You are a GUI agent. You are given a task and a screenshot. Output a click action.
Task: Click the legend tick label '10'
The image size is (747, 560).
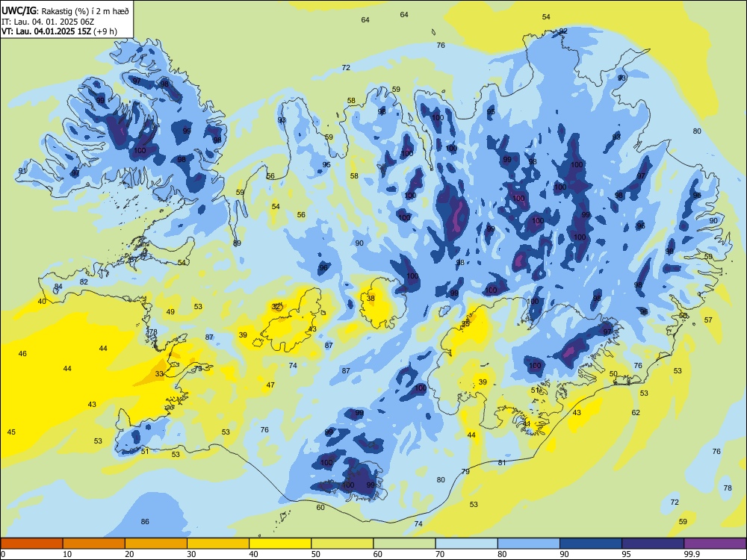(x=68, y=554)
